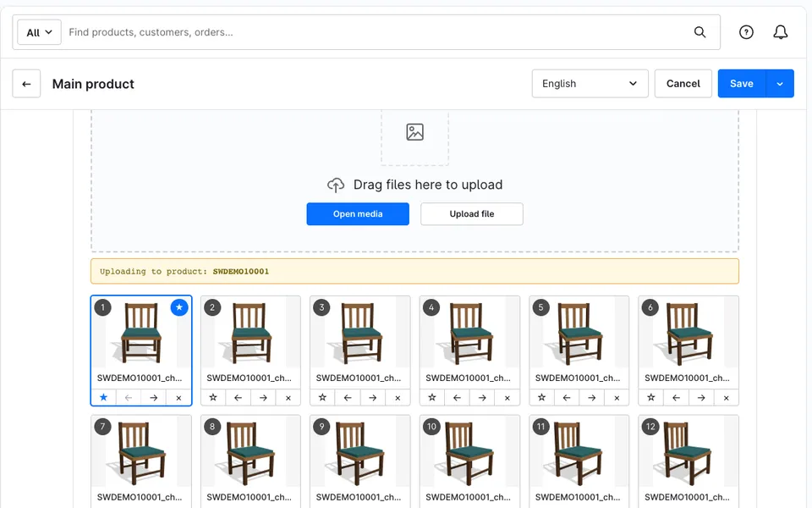Open the All search scope dropdown
This screenshot has height=508, width=812.
pyautogui.click(x=40, y=32)
